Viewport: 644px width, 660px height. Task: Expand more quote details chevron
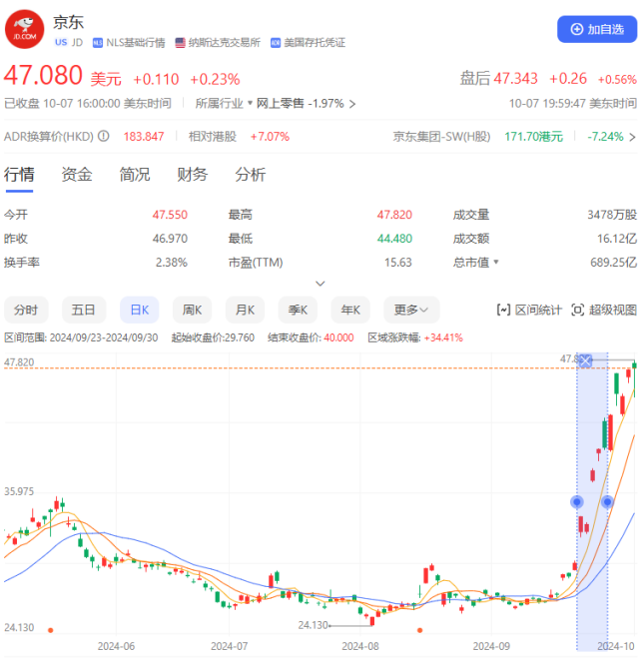(x=321, y=284)
